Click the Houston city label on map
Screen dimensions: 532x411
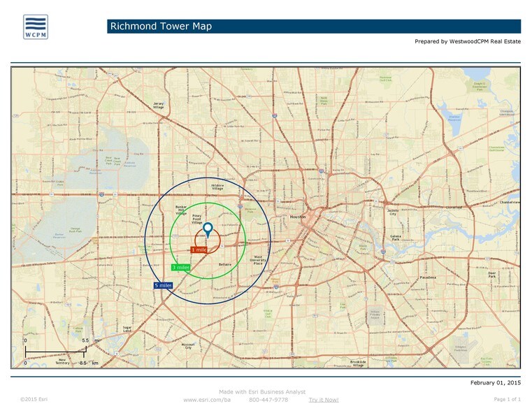pos(298,217)
